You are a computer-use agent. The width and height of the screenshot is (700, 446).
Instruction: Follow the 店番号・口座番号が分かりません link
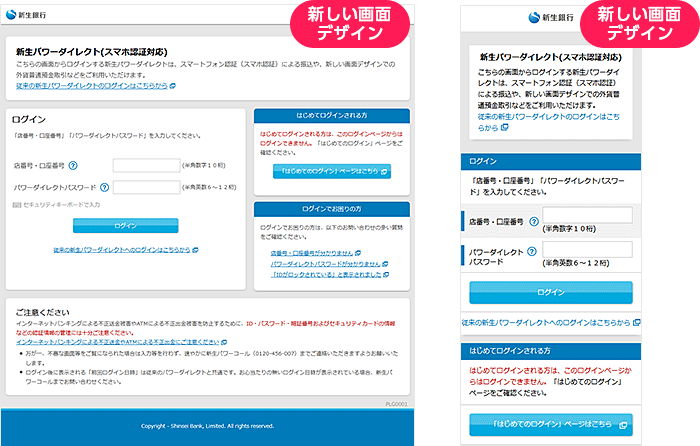(314, 253)
